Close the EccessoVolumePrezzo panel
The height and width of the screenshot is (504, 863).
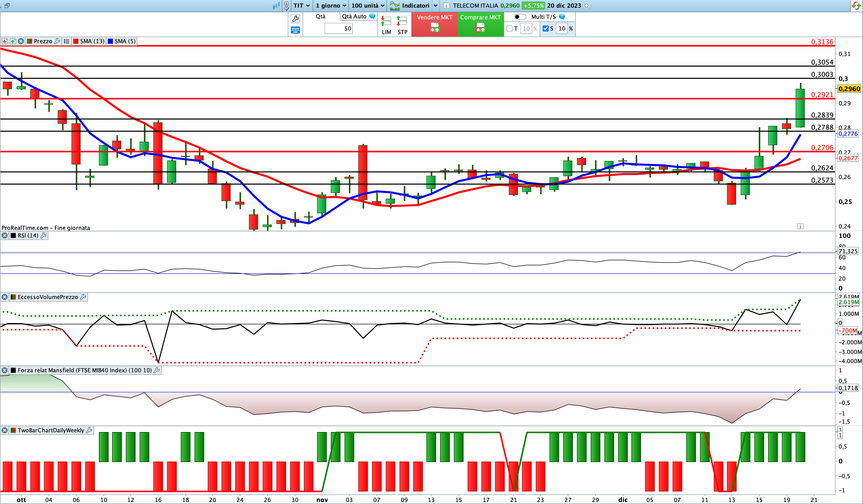[x=5, y=297]
